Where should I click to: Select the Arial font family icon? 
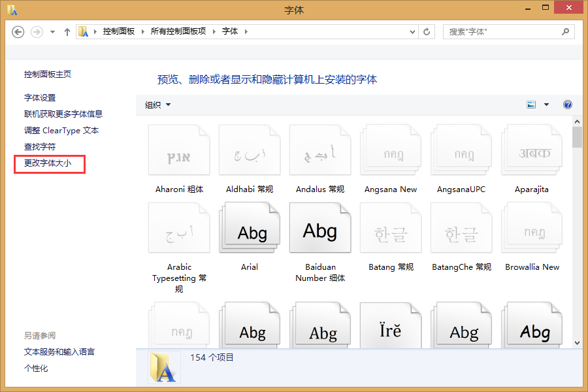[x=250, y=228]
